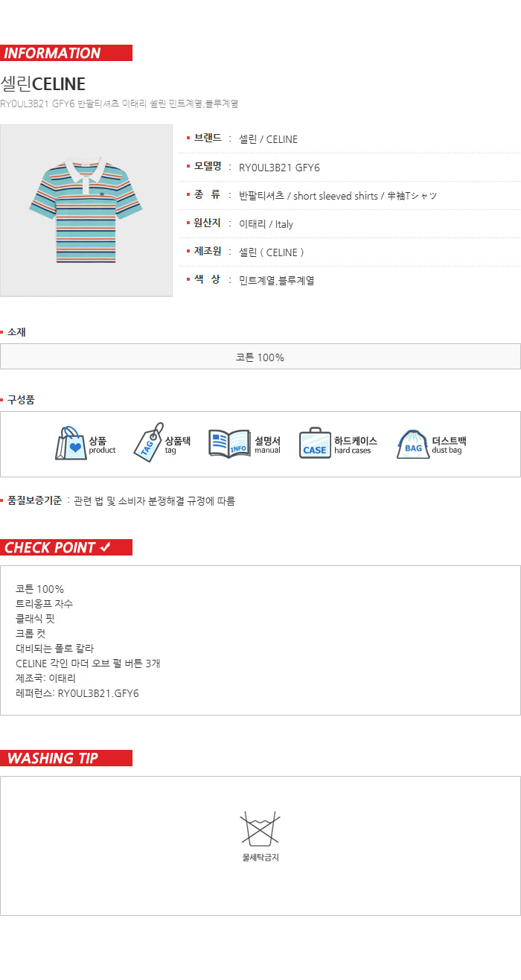The image size is (521, 980).
Task: Click the 품질보증기준 label
Action: click(34, 501)
